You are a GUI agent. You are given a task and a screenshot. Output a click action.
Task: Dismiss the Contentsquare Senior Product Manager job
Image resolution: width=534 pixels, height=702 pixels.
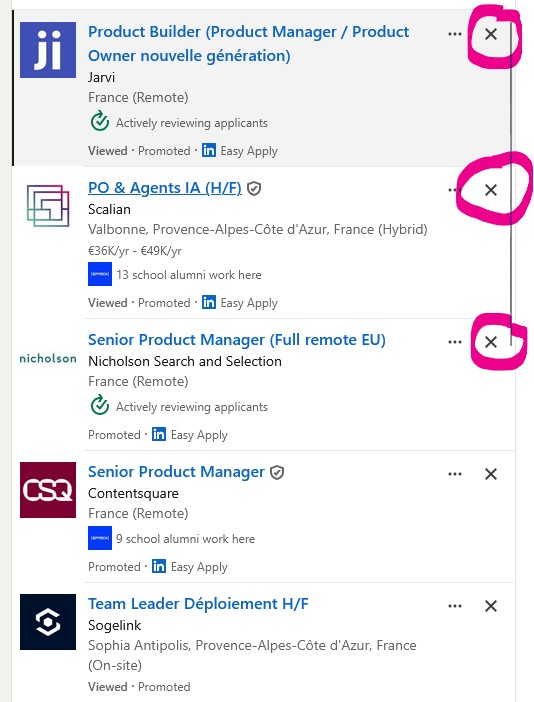491,474
